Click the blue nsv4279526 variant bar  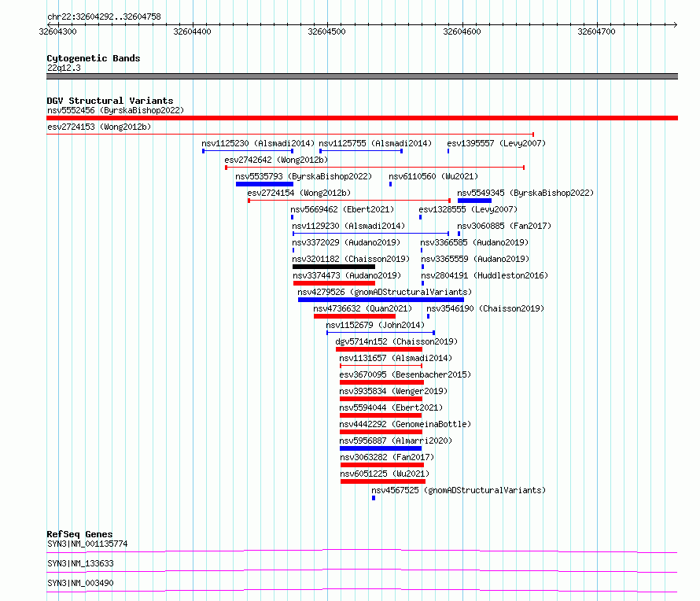381,300
